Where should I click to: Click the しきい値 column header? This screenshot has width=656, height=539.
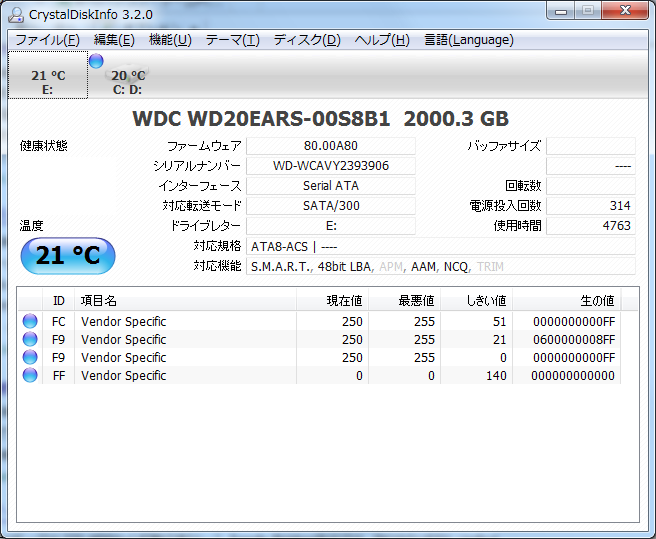477,300
